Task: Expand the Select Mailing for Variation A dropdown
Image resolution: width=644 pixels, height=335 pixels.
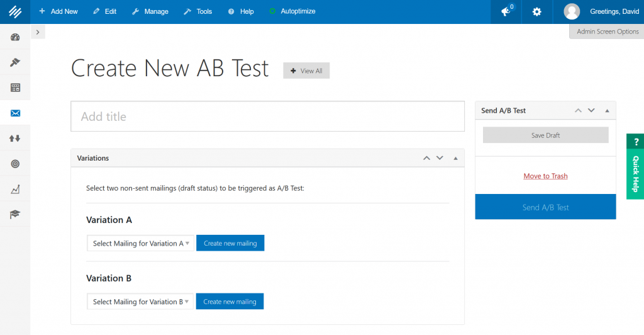Action: [140, 243]
